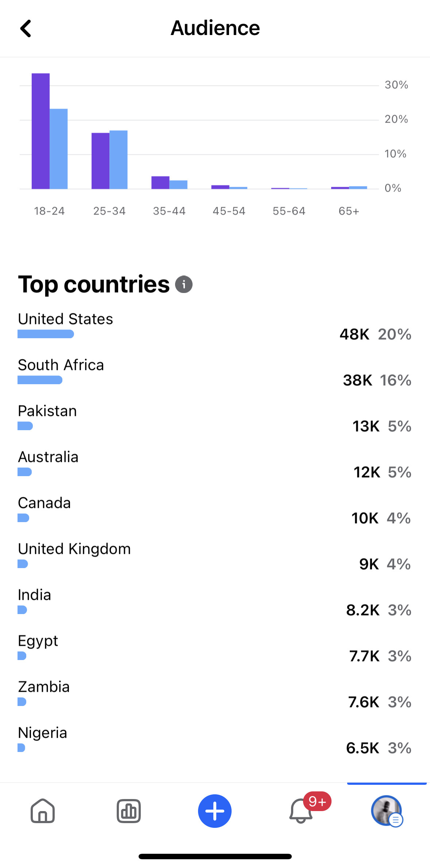Screen dimensions: 430x868
Task: Tap the back arrow icon
Action: click(x=26, y=28)
